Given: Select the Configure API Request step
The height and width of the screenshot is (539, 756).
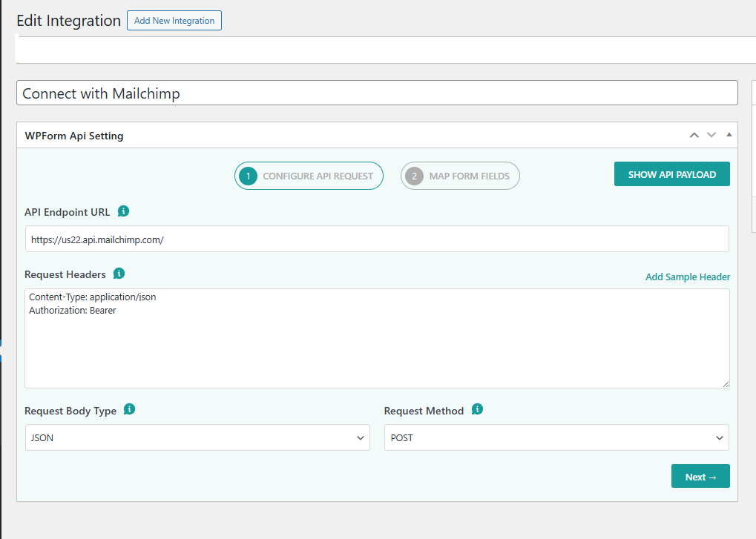Looking at the screenshot, I should 309,176.
